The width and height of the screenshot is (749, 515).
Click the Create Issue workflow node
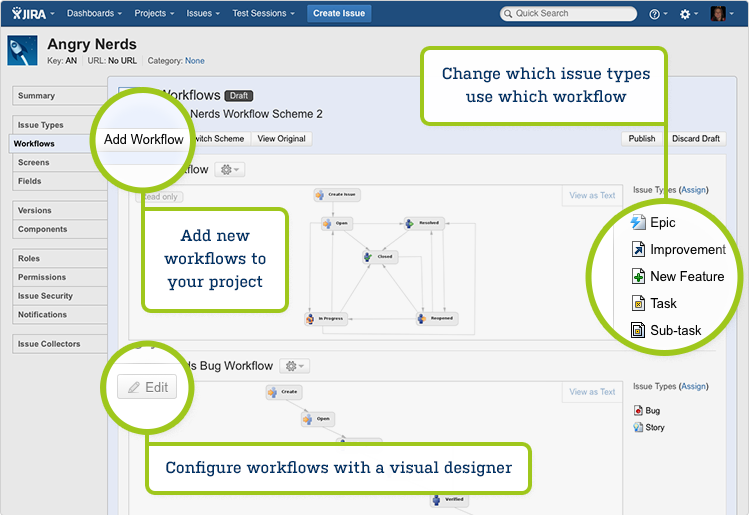point(337,194)
